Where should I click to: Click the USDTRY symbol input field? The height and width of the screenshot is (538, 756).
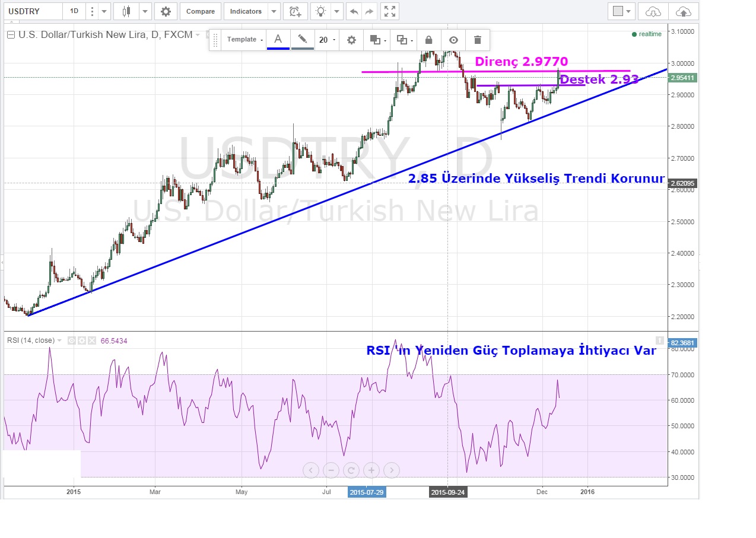pyautogui.click(x=33, y=11)
